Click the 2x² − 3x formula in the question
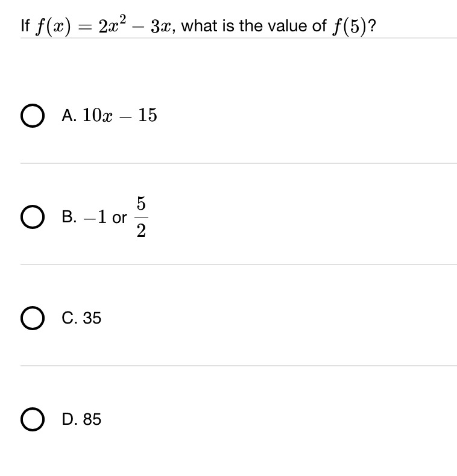This screenshot has width=457, height=476. (136, 25)
